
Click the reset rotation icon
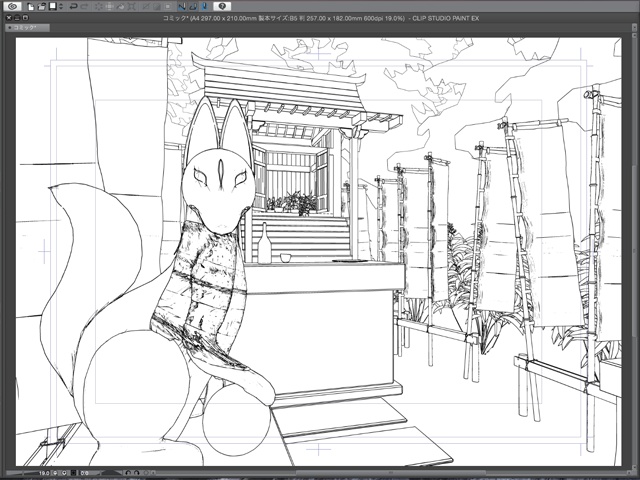(x=146, y=473)
